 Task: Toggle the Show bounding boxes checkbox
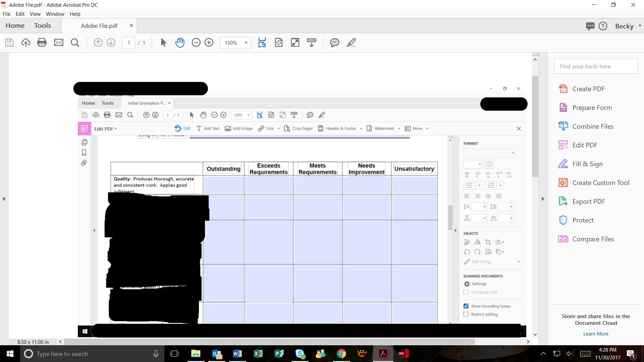click(x=466, y=306)
